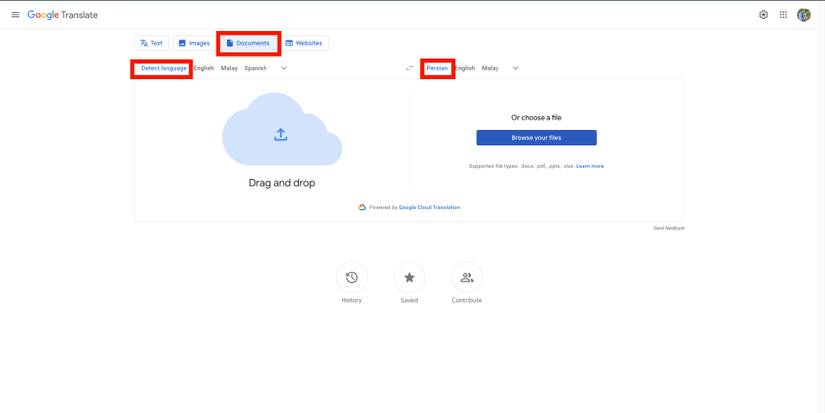Expand the target language list chevron

tap(515, 68)
